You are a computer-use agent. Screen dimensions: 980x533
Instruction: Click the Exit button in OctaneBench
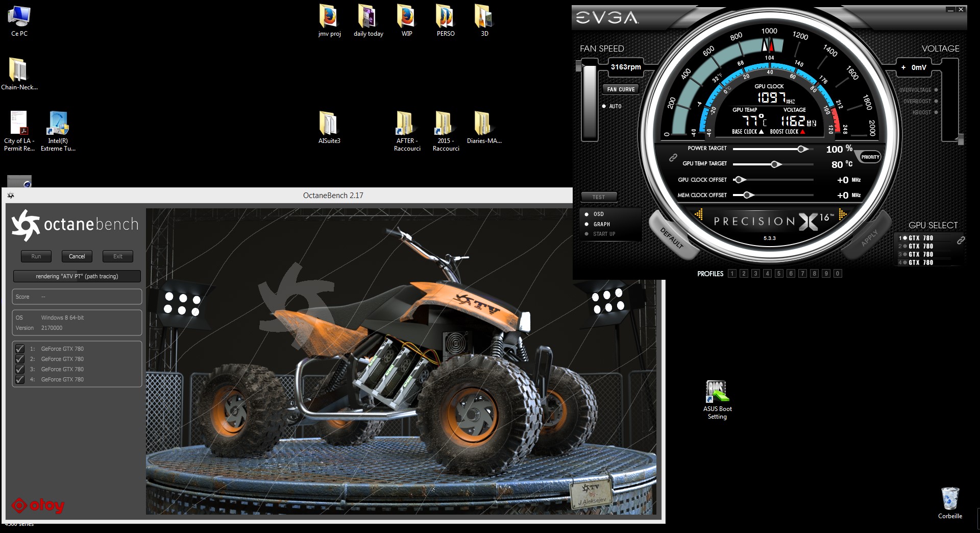click(118, 256)
